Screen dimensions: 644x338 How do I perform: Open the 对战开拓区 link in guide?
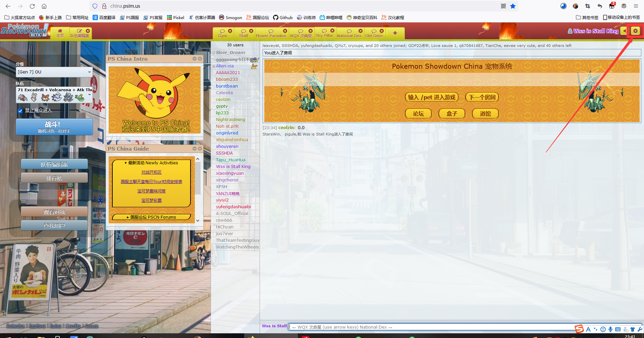pos(151,172)
